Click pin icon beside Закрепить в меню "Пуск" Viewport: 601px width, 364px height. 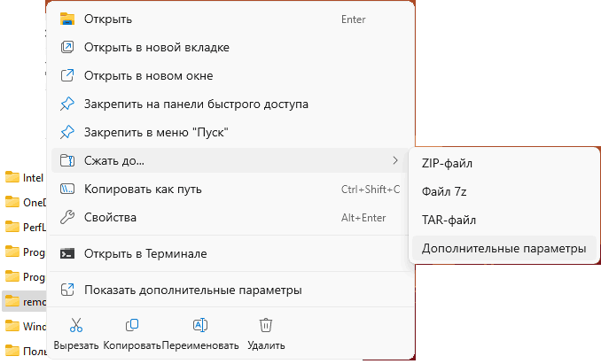point(67,132)
